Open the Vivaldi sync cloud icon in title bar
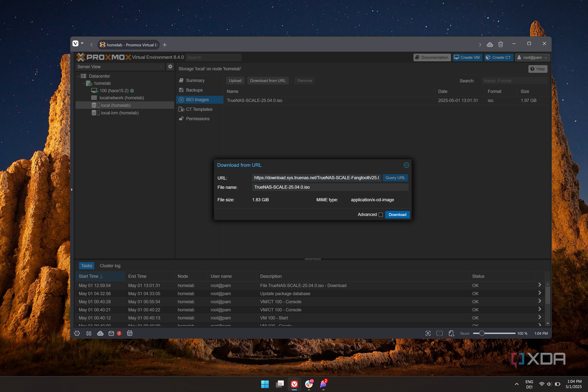 (490, 45)
